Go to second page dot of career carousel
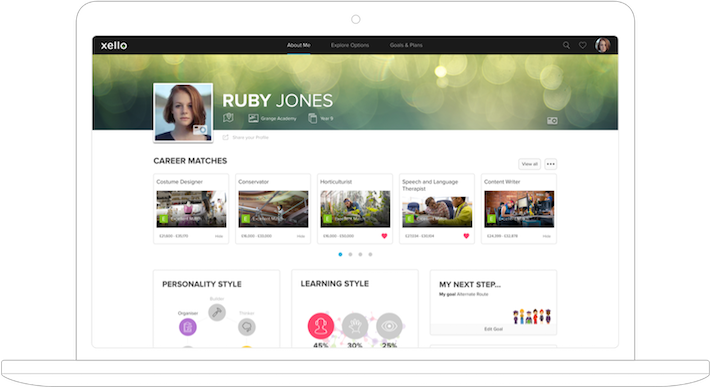The image size is (710, 387). click(350, 254)
